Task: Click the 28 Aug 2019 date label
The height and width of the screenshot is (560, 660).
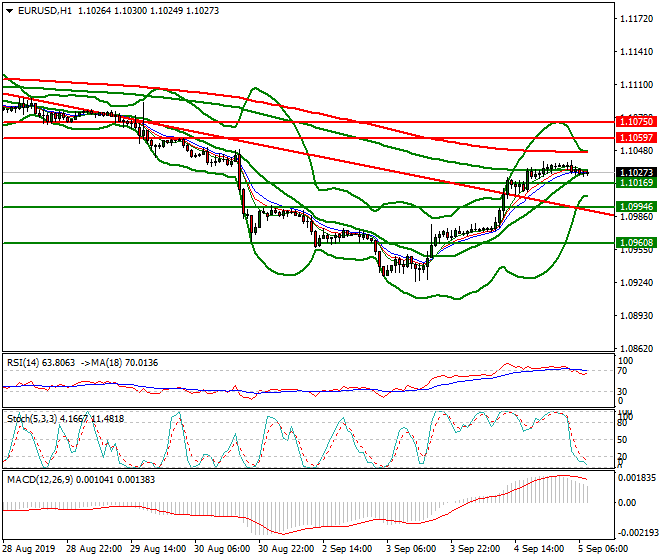Action: point(29,549)
